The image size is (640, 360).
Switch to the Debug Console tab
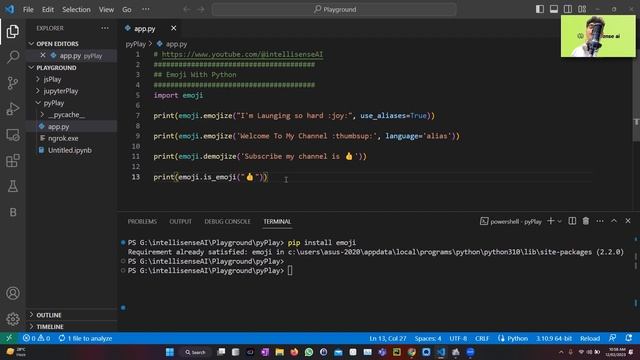(227, 221)
